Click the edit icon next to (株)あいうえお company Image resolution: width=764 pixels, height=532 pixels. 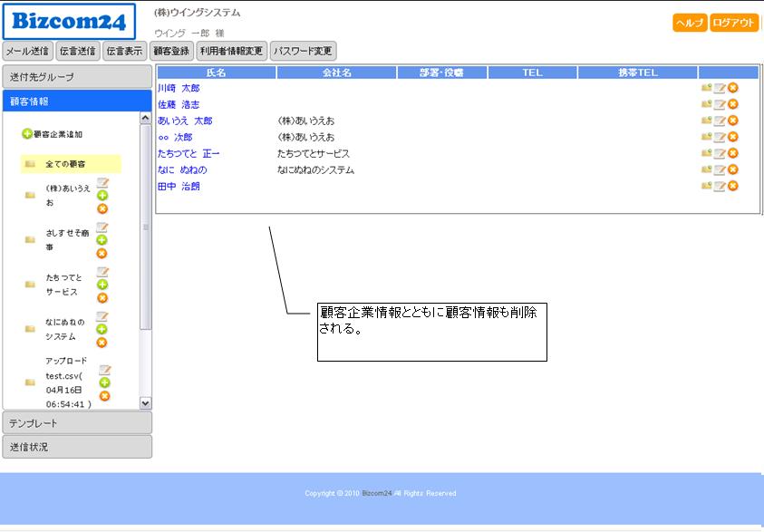click(102, 183)
